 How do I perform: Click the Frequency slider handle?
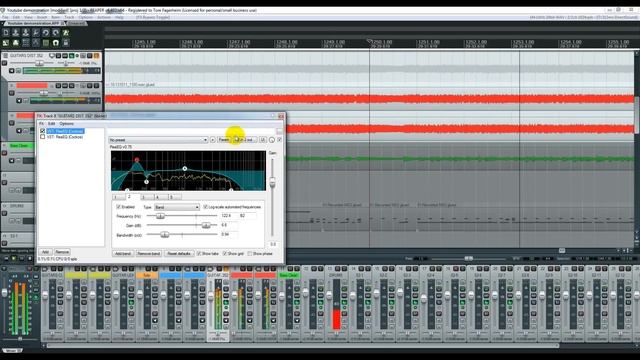160,216
